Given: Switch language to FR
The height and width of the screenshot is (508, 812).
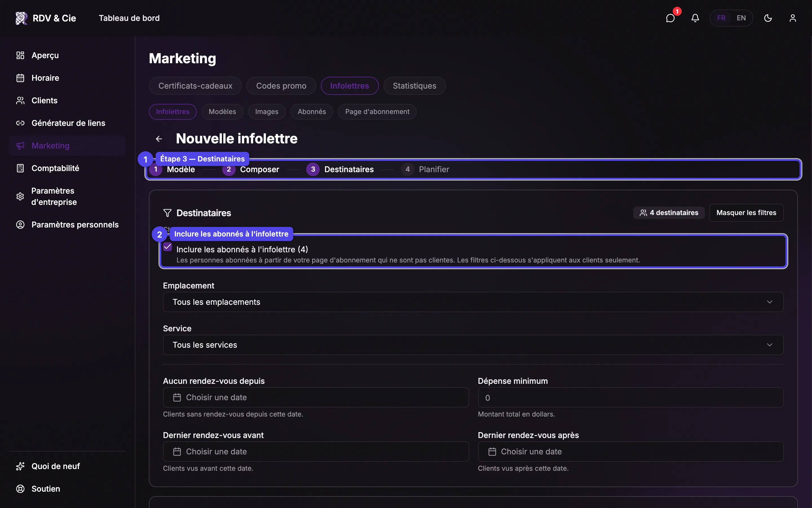Looking at the screenshot, I should coord(721,18).
